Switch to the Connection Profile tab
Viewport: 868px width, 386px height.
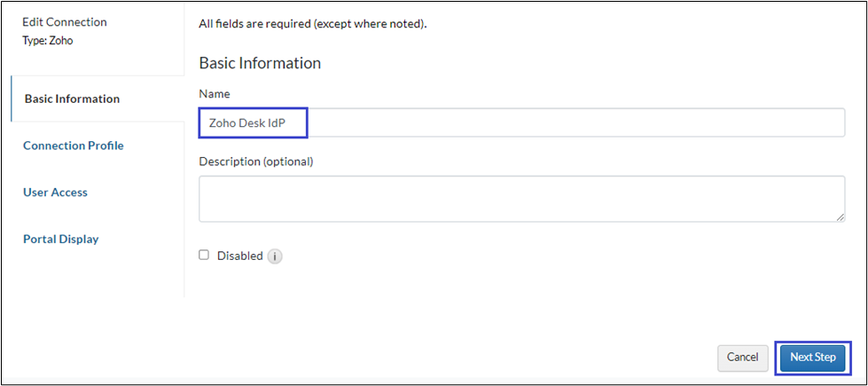point(74,146)
